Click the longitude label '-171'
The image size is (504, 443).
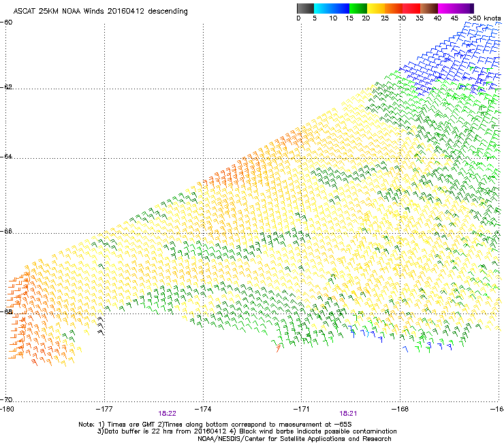pyautogui.click(x=302, y=409)
